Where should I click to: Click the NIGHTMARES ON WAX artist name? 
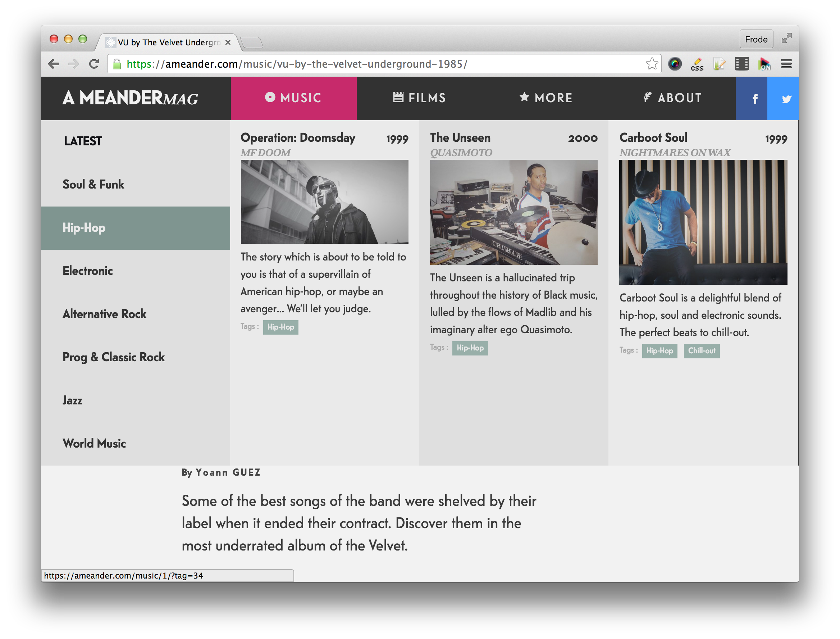pos(675,153)
